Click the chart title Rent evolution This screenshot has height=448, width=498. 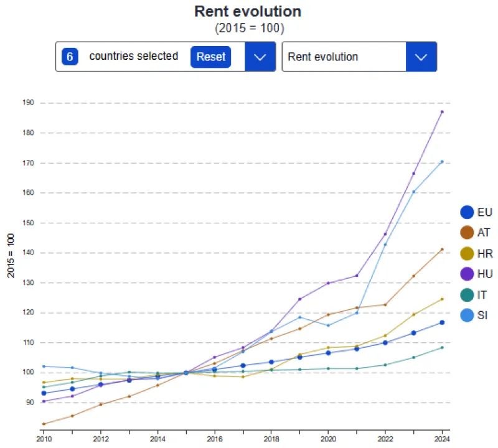[x=248, y=11]
